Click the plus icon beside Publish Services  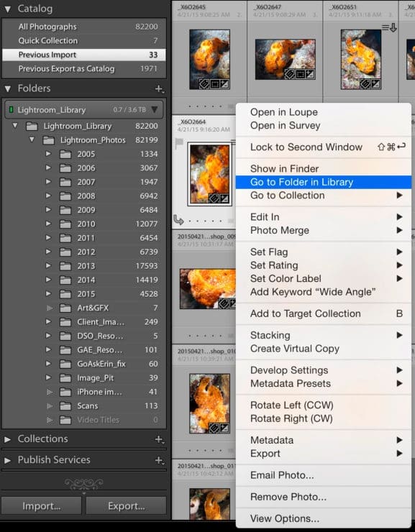pyautogui.click(x=159, y=460)
